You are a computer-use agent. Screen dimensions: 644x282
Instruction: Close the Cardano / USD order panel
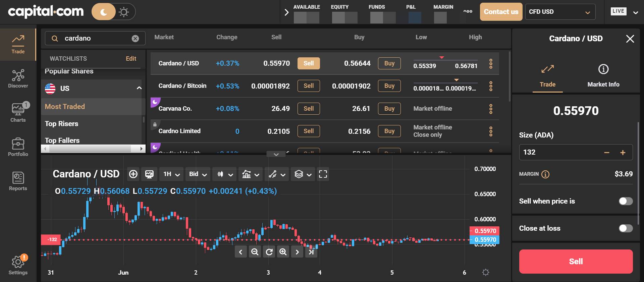[630, 39]
